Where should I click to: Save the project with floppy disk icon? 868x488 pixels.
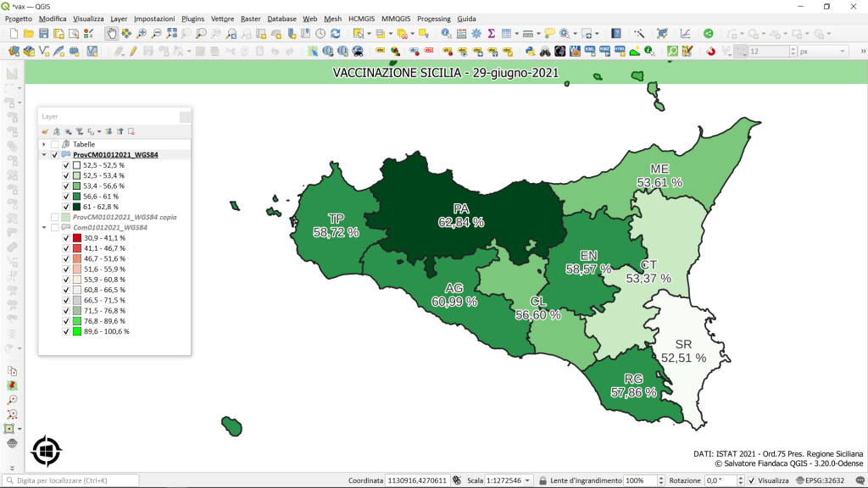[x=43, y=33]
